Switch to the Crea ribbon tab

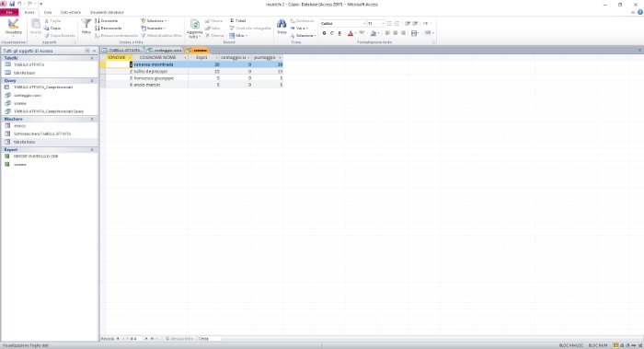[48, 12]
